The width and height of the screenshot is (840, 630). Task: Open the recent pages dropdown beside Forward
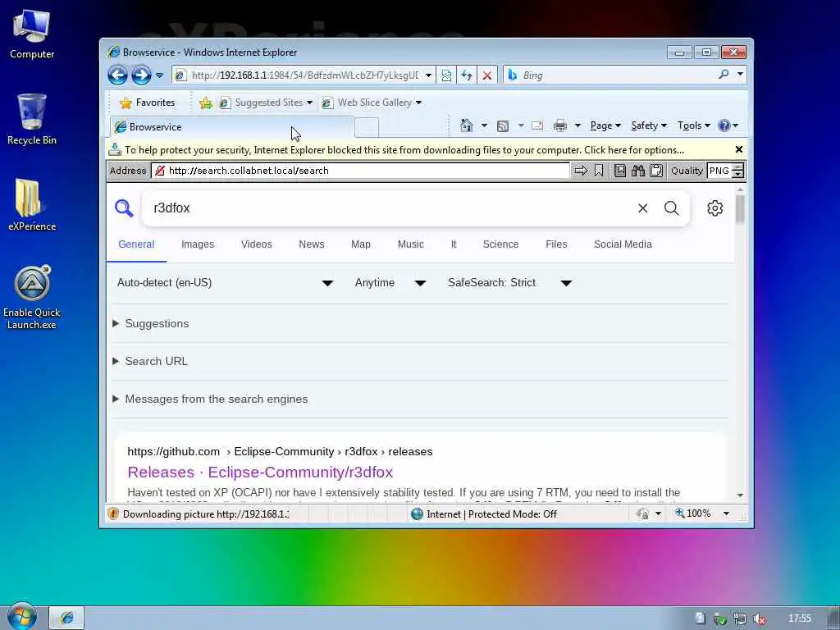[160, 75]
